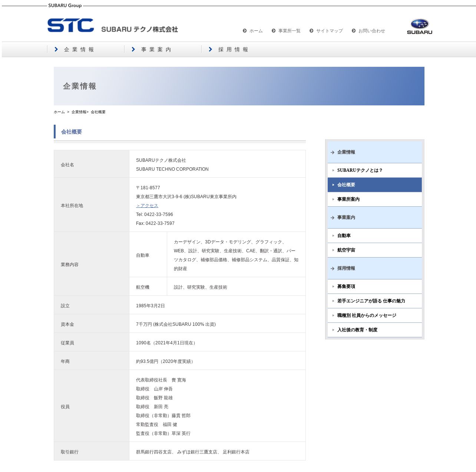The image size is (476, 472).
Task: Click triangle bullet beside 自動車
Action: [x=333, y=236]
